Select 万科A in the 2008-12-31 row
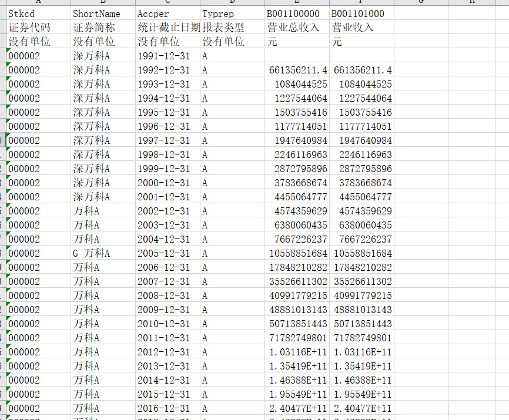The width and height of the screenshot is (509, 420). pos(103,295)
